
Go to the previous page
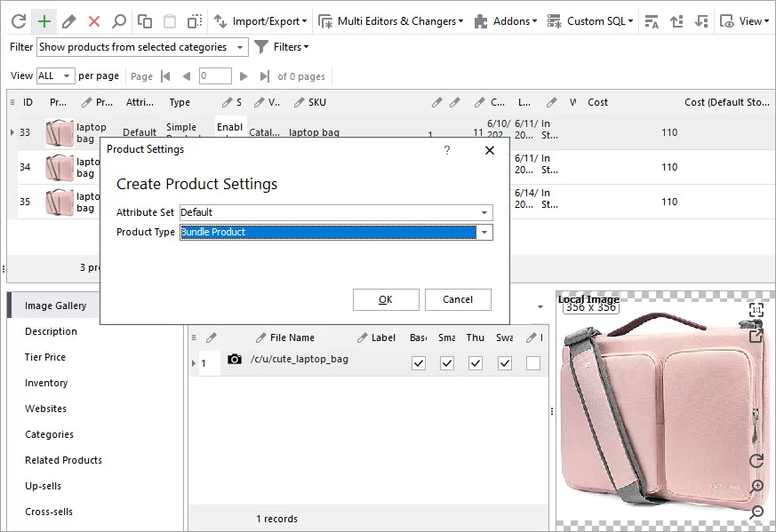[186, 76]
